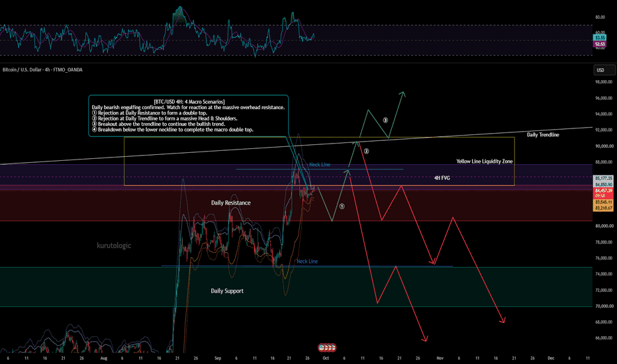Click the teal RSI value tag
Viewport: 617px width, 364px height.
(600, 37)
